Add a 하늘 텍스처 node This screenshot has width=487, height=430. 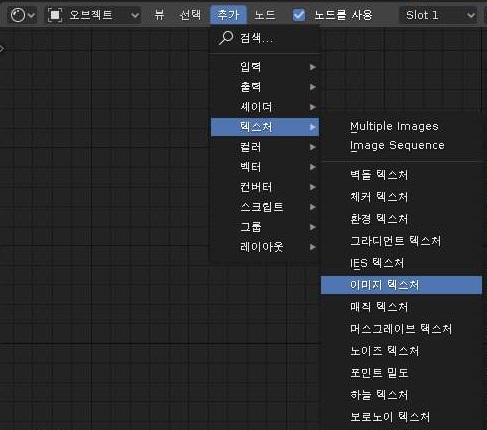401,395
